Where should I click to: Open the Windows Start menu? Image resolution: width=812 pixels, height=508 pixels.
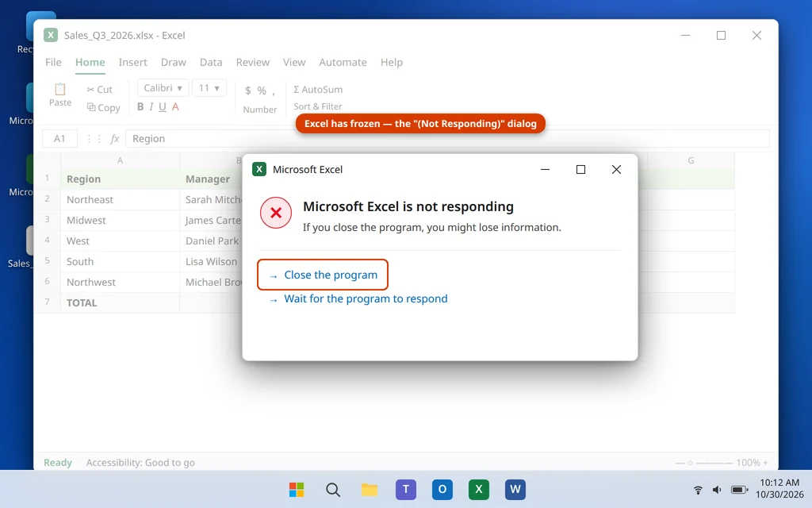297,489
